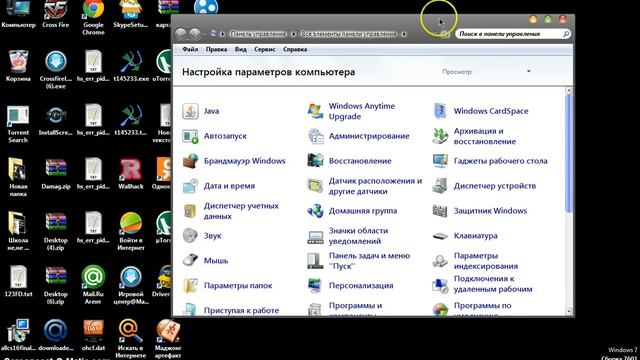This screenshot has width=640, height=360.
Task: Open the Вид menu
Action: (x=240, y=49)
